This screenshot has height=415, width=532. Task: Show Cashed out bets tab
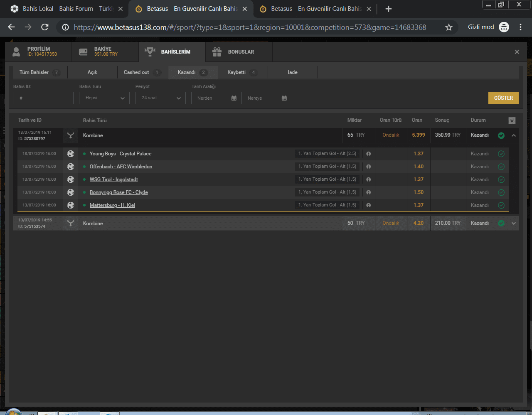143,72
